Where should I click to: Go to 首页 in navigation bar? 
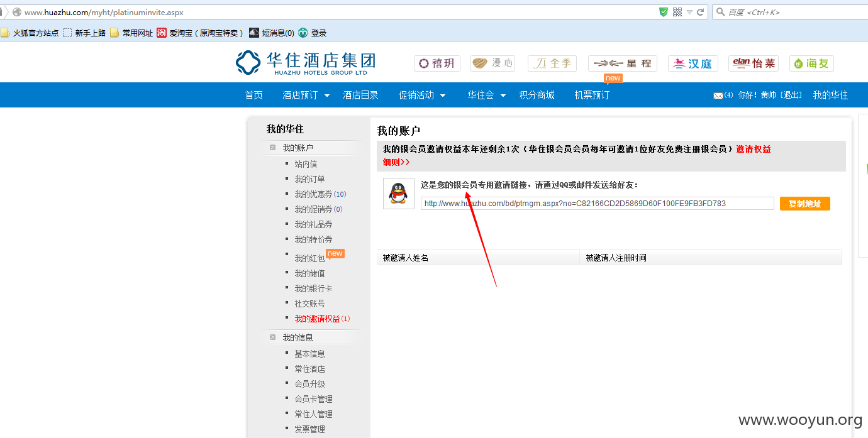tap(254, 95)
